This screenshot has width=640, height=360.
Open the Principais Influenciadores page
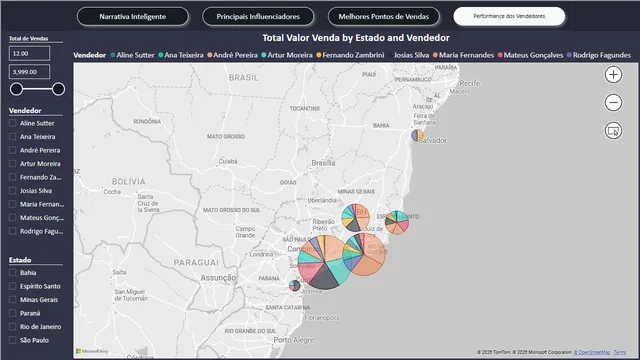click(258, 17)
